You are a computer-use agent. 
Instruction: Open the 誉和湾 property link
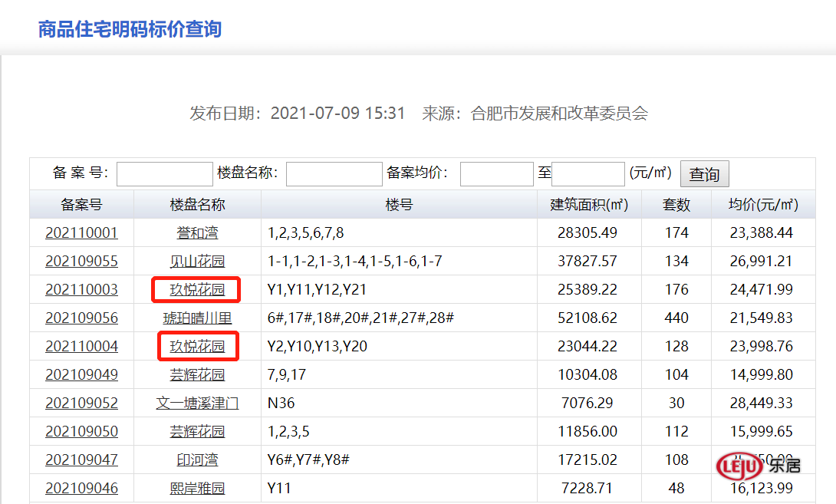coord(197,233)
